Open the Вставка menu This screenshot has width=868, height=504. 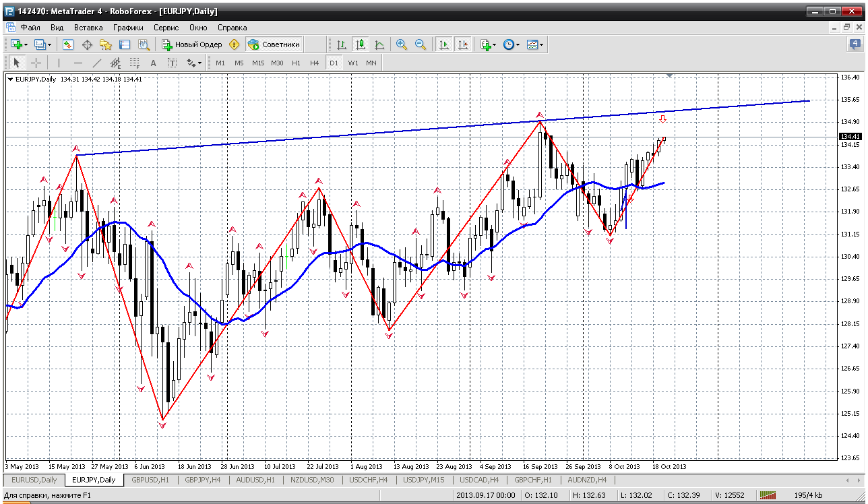88,28
